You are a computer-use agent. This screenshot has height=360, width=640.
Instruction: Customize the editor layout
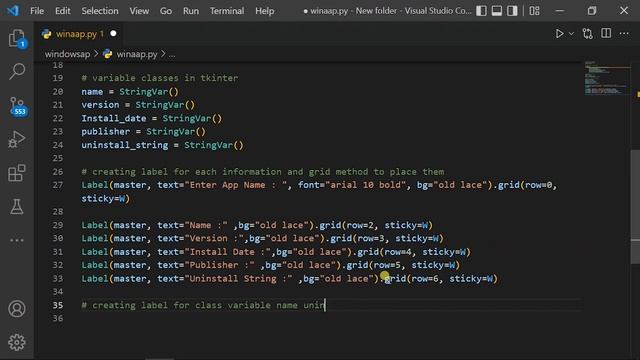[534, 11]
